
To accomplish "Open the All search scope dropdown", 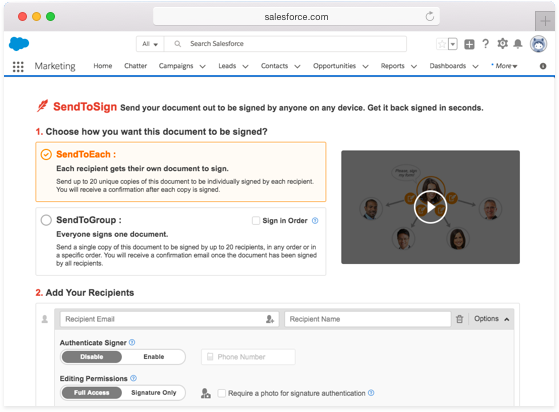I will (x=150, y=44).
